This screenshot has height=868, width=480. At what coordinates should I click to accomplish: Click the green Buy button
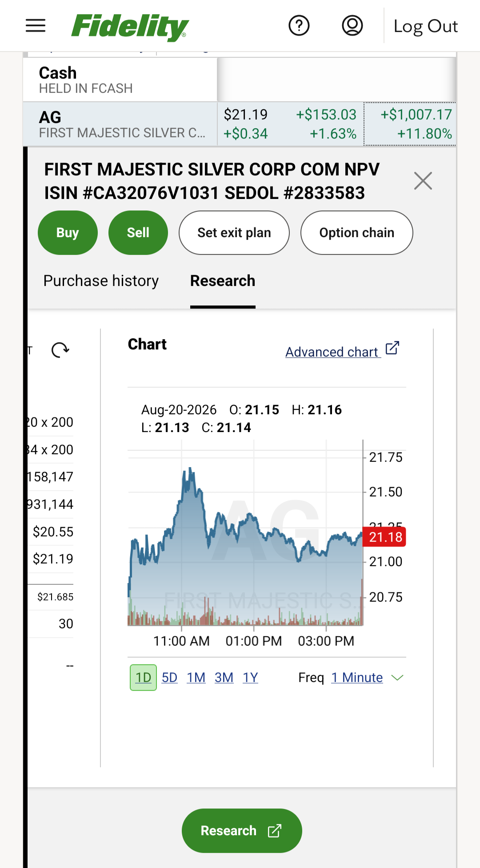tap(68, 233)
